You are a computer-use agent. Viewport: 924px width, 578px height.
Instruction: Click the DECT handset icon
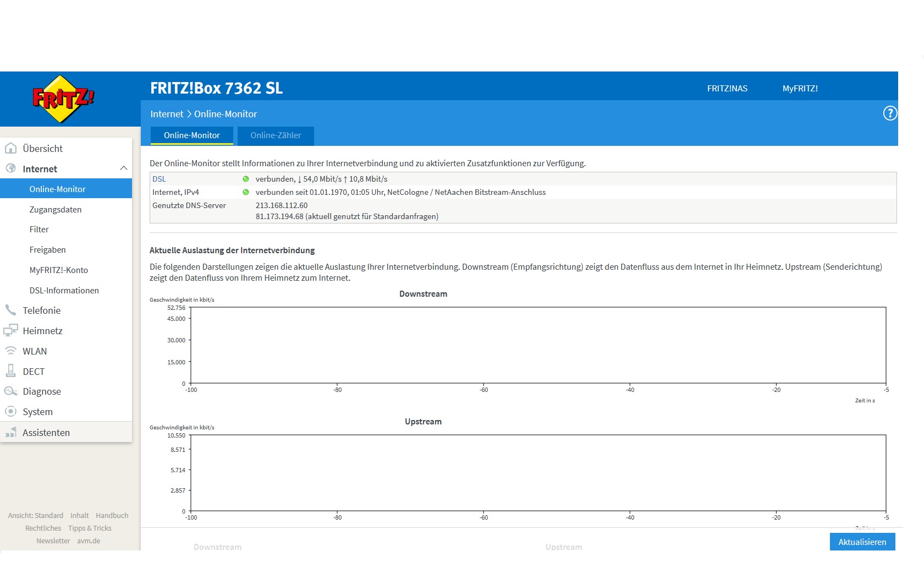click(10, 371)
